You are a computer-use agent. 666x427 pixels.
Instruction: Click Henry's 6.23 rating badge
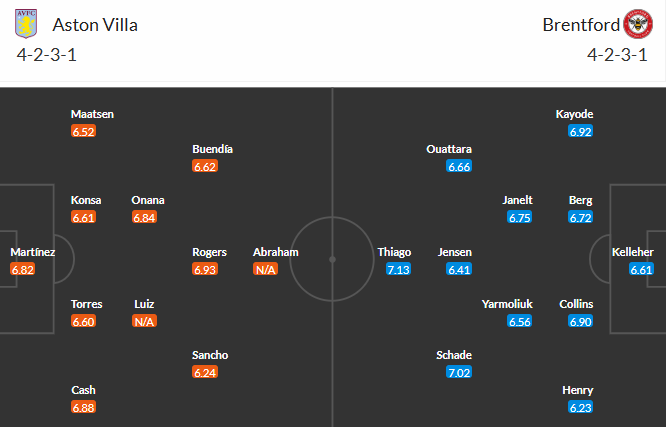[580, 408]
